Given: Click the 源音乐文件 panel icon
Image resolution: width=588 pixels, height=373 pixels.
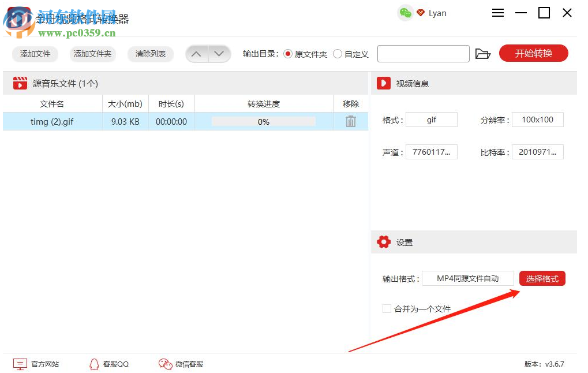Looking at the screenshot, I should (20, 83).
